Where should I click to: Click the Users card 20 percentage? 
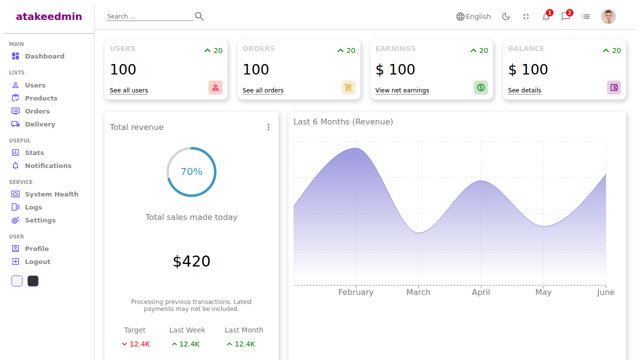tap(213, 51)
